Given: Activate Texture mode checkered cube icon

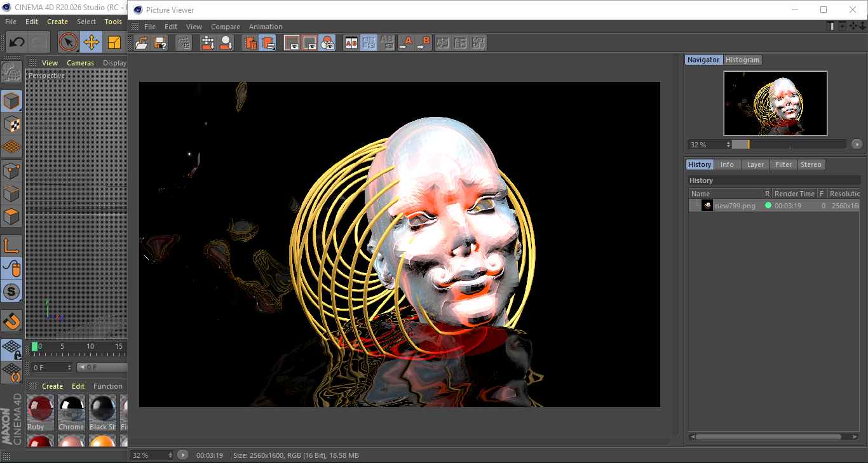Looking at the screenshot, I should (x=11, y=124).
